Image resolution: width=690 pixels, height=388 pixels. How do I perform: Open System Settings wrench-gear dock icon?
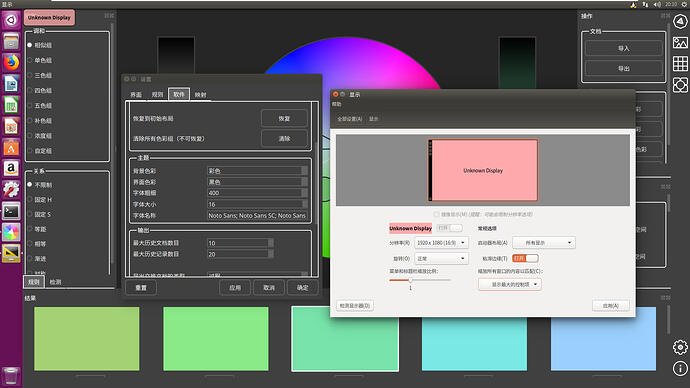point(11,190)
